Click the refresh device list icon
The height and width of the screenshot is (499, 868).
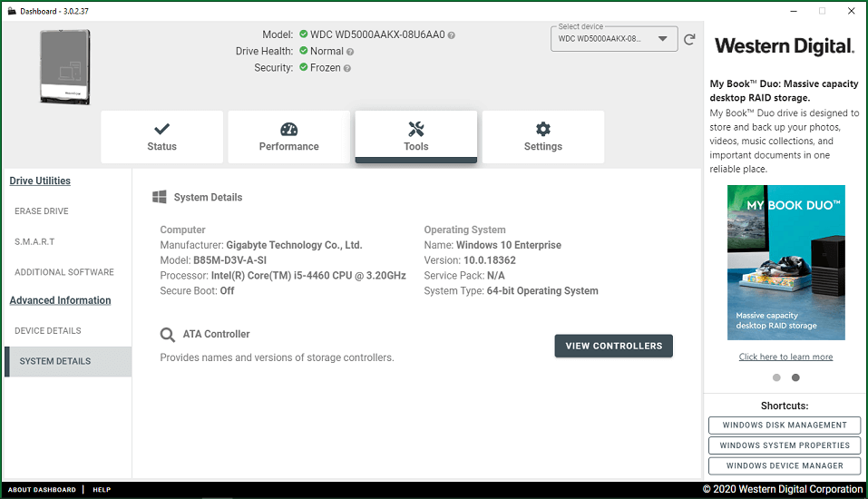(689, 39)
